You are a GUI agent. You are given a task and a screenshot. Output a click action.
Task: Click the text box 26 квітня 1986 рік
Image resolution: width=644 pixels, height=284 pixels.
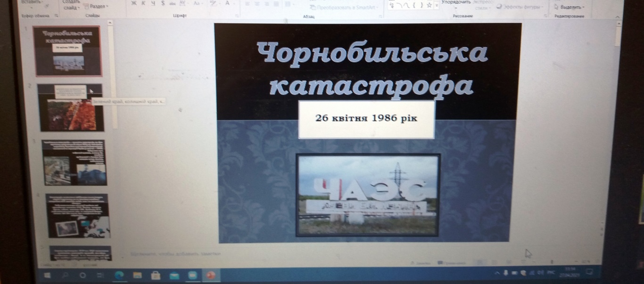click(x=366, y=119)
